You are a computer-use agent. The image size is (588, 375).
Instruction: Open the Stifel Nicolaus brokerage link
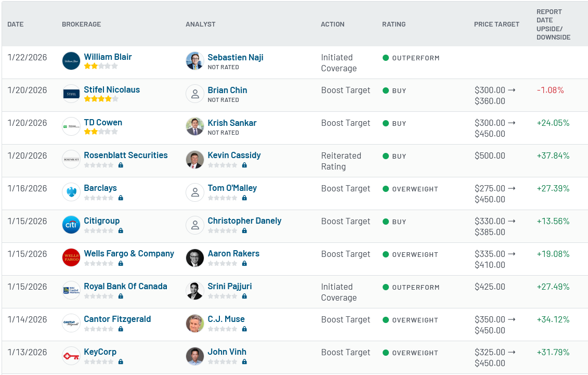click(x=112, y=89)
